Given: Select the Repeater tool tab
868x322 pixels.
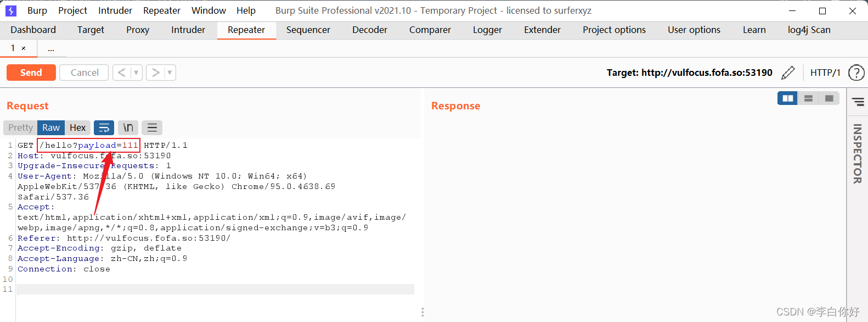Looking at the screenshot, I should pos(246,30).
